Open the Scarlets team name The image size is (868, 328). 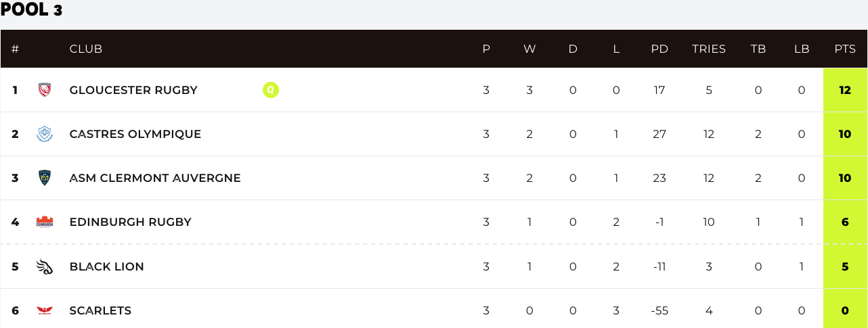[x=100, y=311]
